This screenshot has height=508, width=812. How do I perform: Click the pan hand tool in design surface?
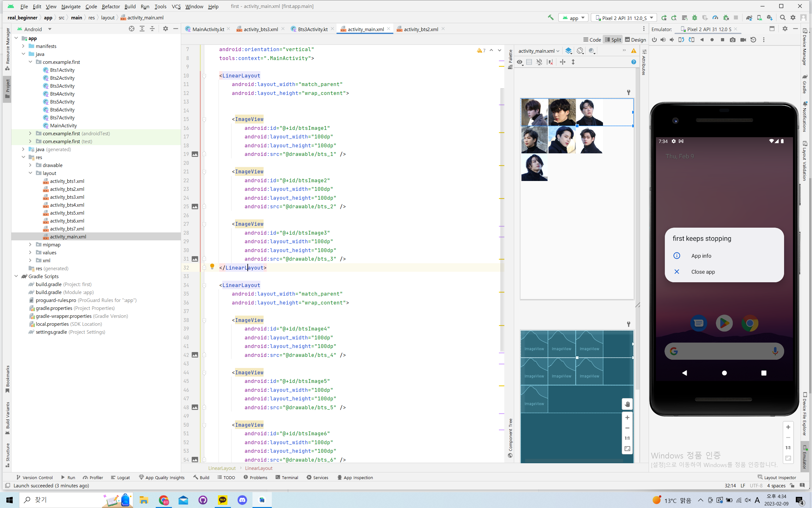pos(627,404)
